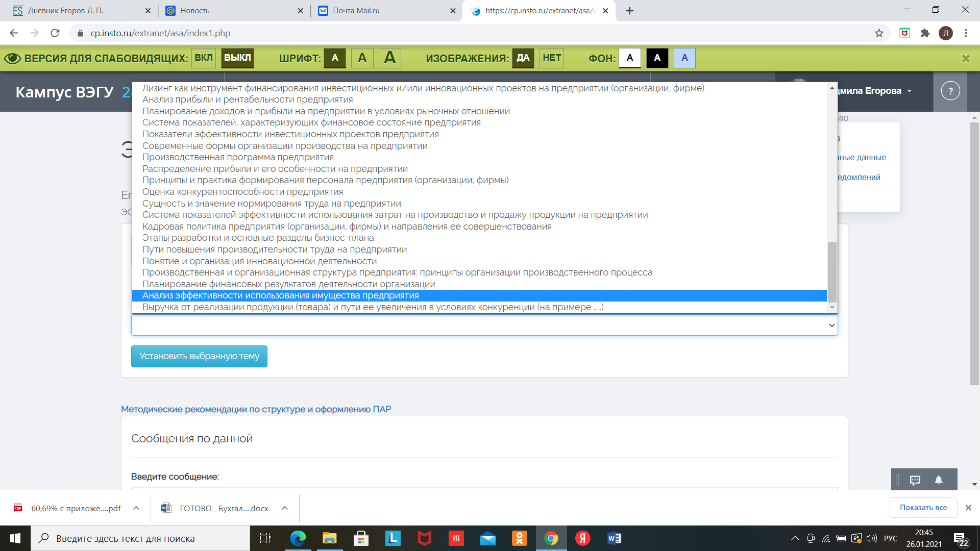Select topic Анализ прибыли и рентабельности предприятия

(248, 99)
